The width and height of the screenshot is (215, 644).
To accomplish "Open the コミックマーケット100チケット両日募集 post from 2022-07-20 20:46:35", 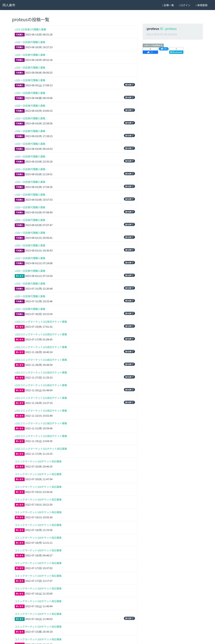I will coord(38,461).
